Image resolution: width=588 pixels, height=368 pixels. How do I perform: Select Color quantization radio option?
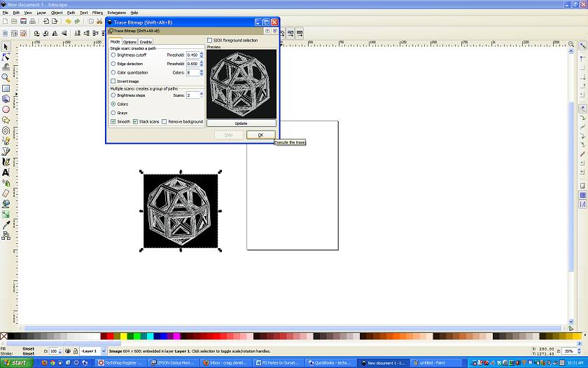pyautogui.click(x=113, y=72)
